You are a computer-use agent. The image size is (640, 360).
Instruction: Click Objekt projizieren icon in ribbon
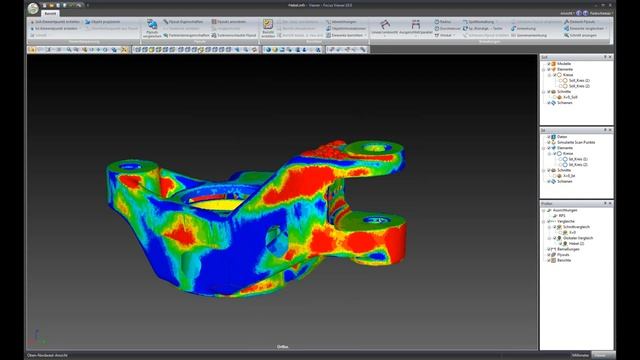point(87,22)
